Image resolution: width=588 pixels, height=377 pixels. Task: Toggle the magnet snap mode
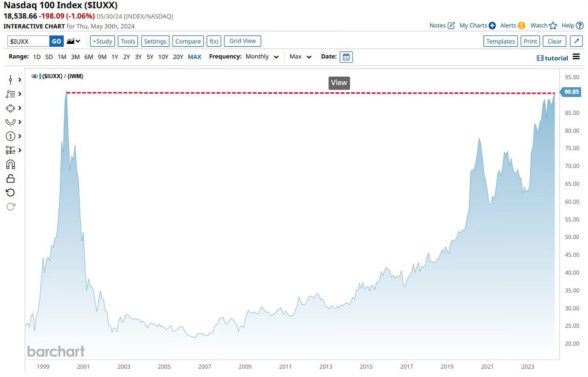pyautogui.click(x=10, y=164)
